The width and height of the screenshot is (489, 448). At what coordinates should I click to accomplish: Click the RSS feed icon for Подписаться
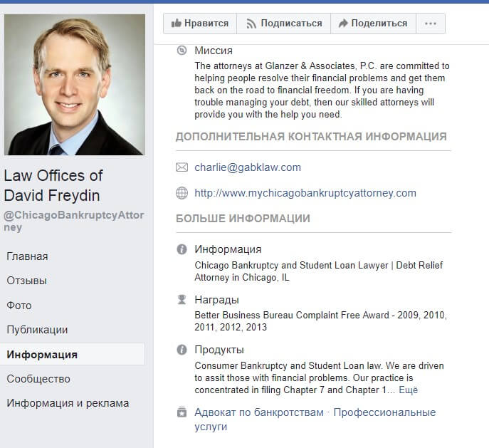[x=251, y=24]
